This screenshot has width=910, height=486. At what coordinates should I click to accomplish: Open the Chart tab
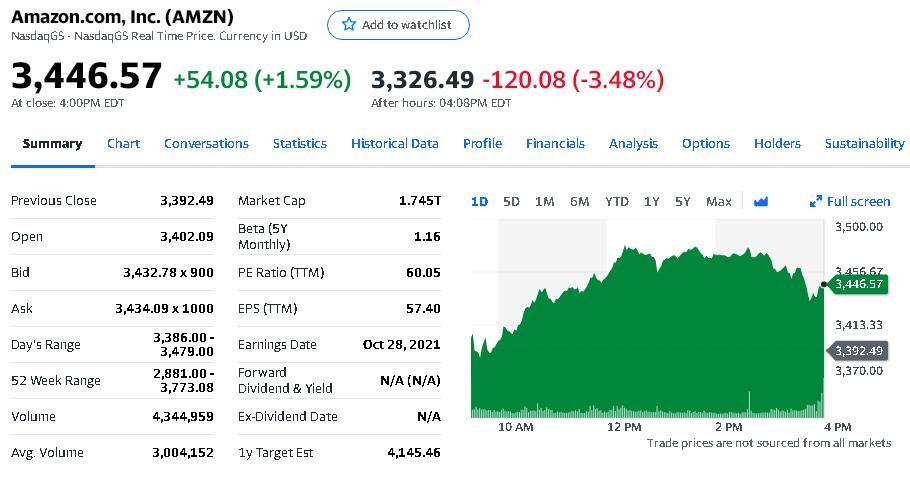(123, 143)
